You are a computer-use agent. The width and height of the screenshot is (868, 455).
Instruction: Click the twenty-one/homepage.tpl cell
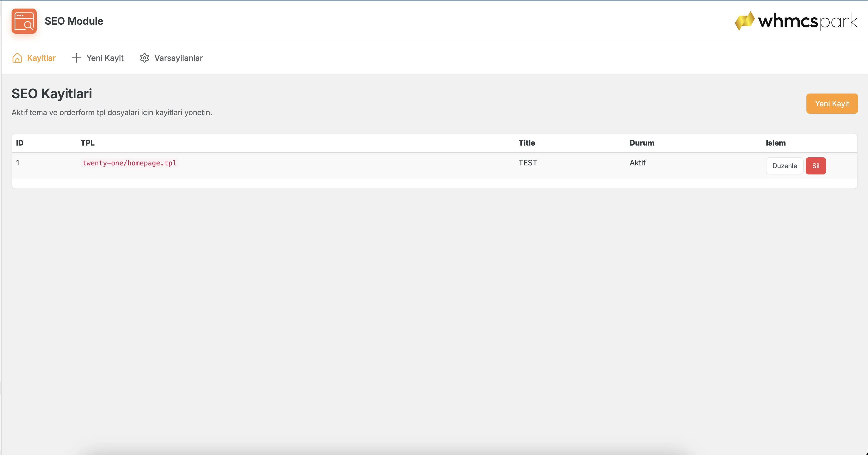[129, 163]
